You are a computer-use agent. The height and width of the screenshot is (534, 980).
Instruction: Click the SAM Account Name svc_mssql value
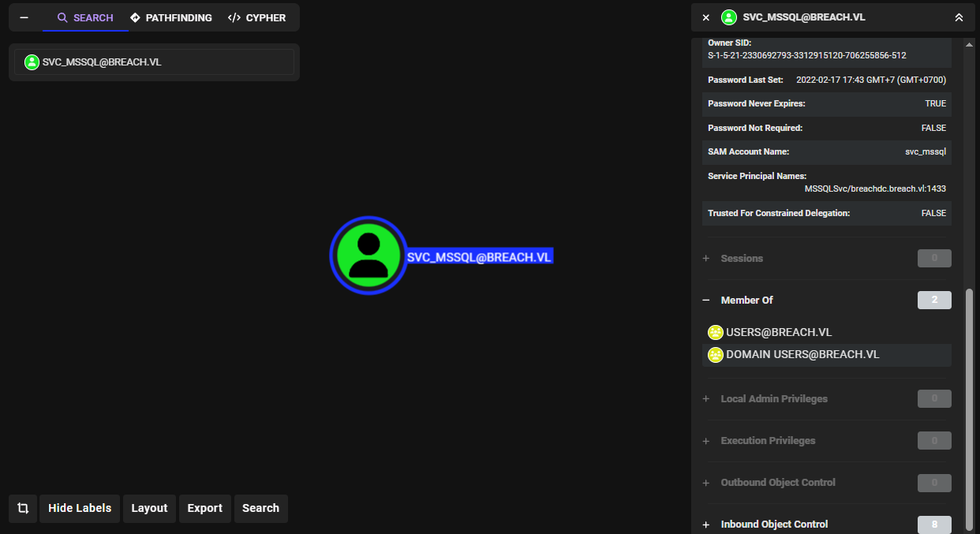click(x=926, y=151)
